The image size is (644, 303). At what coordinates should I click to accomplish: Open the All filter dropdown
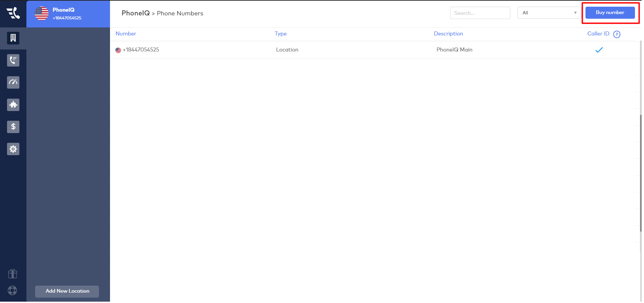[549, 13]
